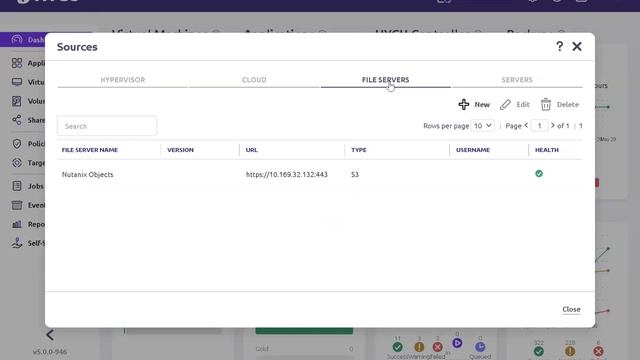The width and height of the screenshot is (640, 360).
Task: Edit the selected file server
Action: [515, 104]
